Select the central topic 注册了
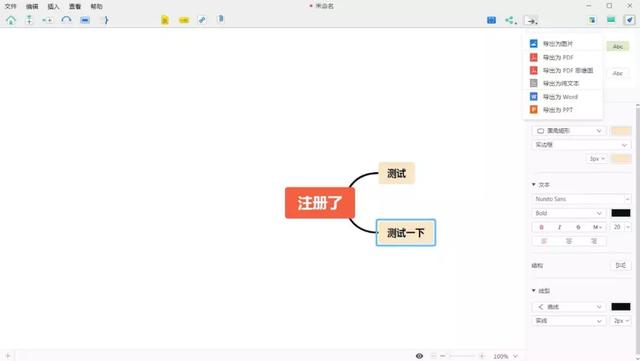This screenshot has height=361, width=640. tap(320, 203)
